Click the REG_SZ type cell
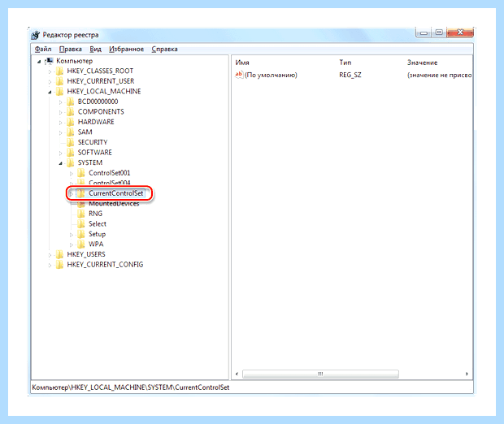 [350, 76]
